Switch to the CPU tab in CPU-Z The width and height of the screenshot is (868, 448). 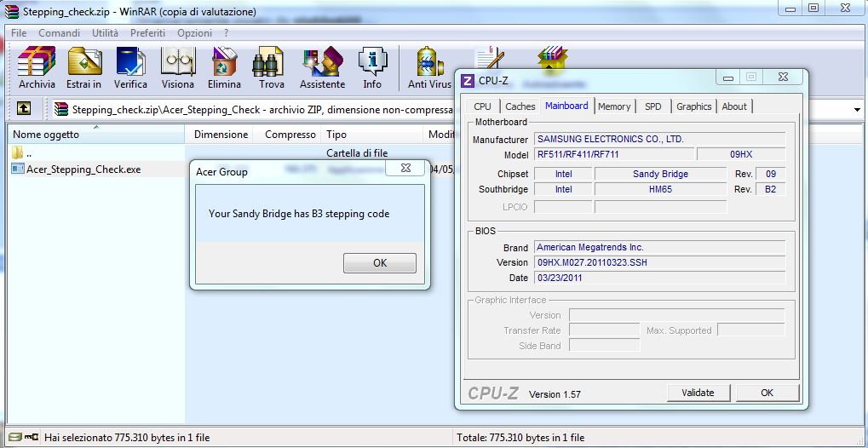click(482, 106)
